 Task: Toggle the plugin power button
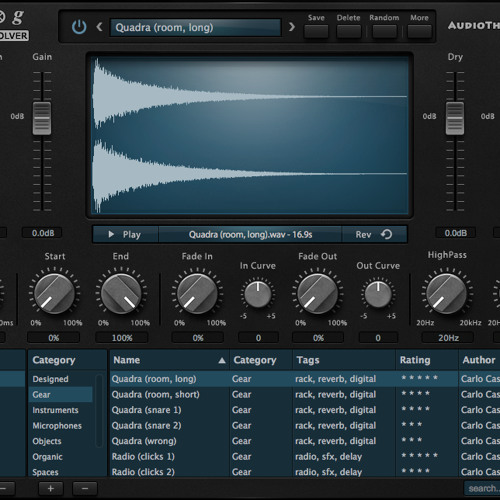pos(79,27)
